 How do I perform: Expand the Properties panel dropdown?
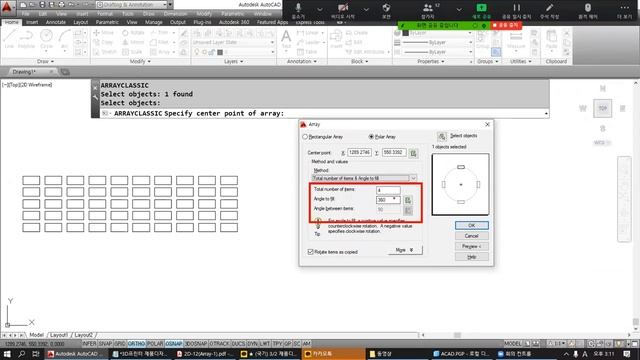(431, 62)
